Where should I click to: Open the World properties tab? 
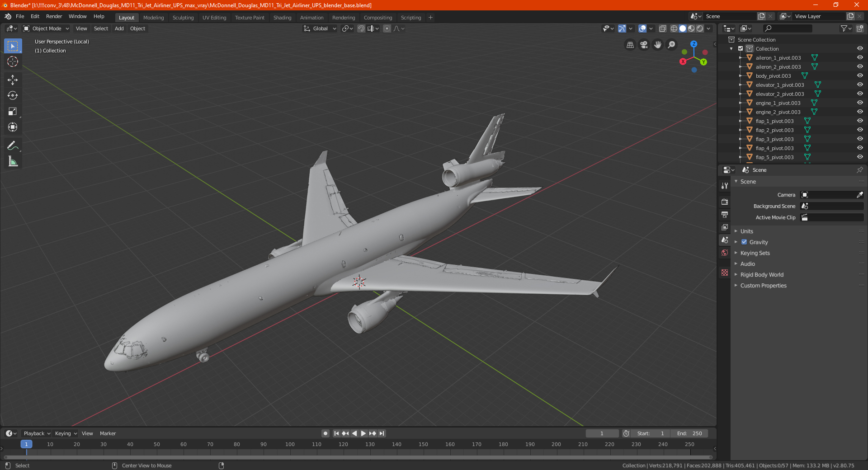(x=725, y=253)
